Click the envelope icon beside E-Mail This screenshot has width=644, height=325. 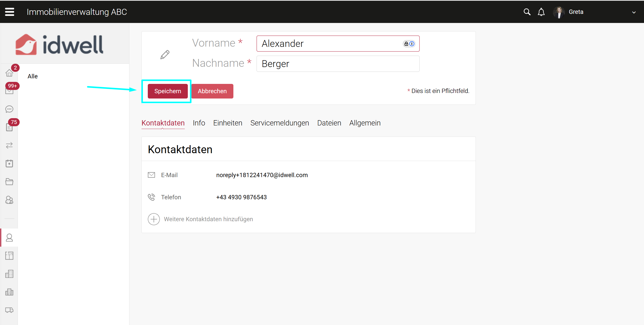pyautogui.click(x=151, y=175)
